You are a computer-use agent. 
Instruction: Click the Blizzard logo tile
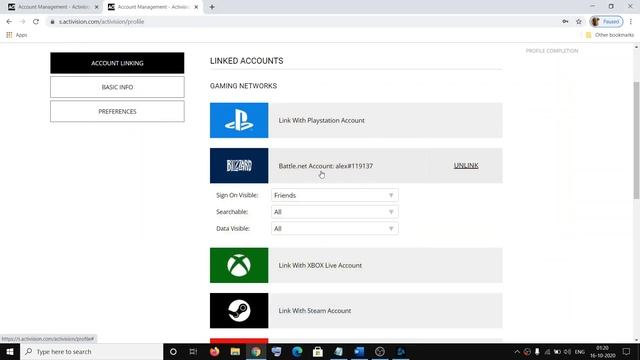(239, 166)
